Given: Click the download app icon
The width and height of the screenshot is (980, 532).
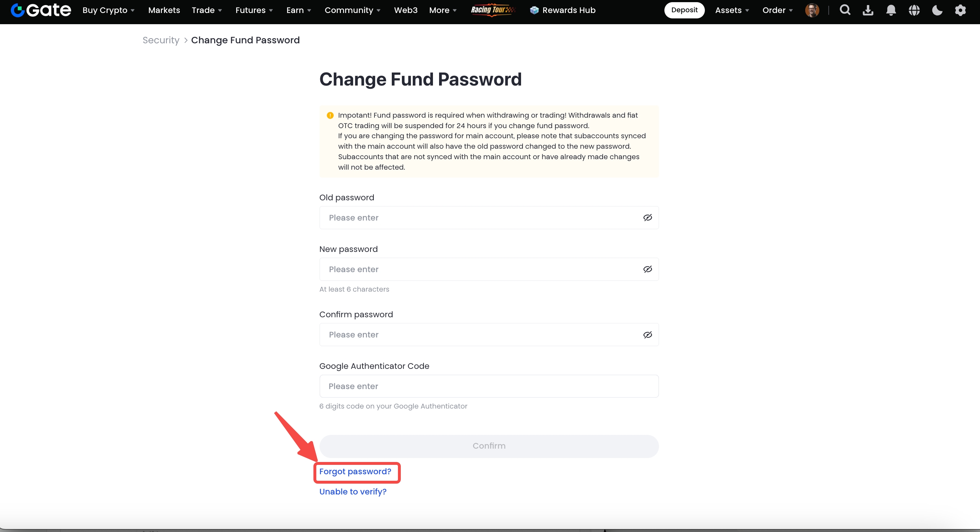Looking at the screenshot, I should [x=868, y=10].
